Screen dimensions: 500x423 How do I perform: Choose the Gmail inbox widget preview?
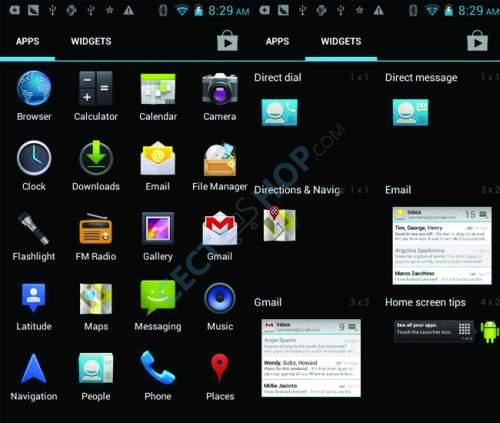point(311,358)
